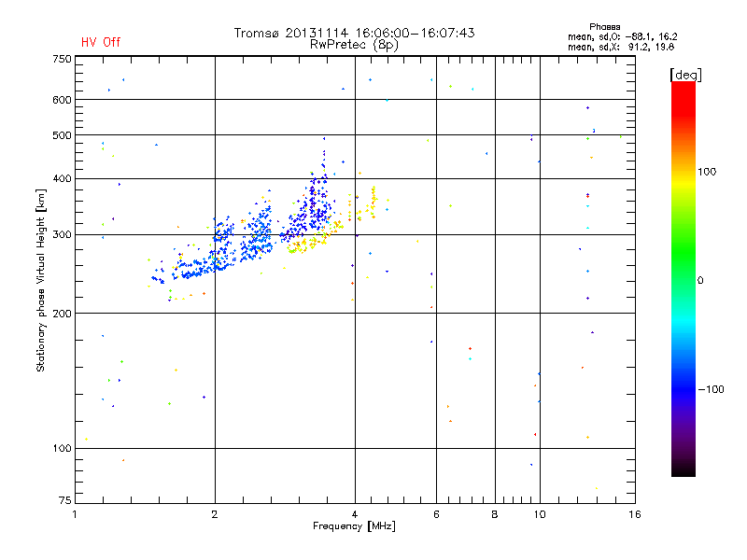Screen dimensions: 747x560
Task: Select the 'mean, sd,O: -88.1, 16.2' line
Action: (622, 36)
